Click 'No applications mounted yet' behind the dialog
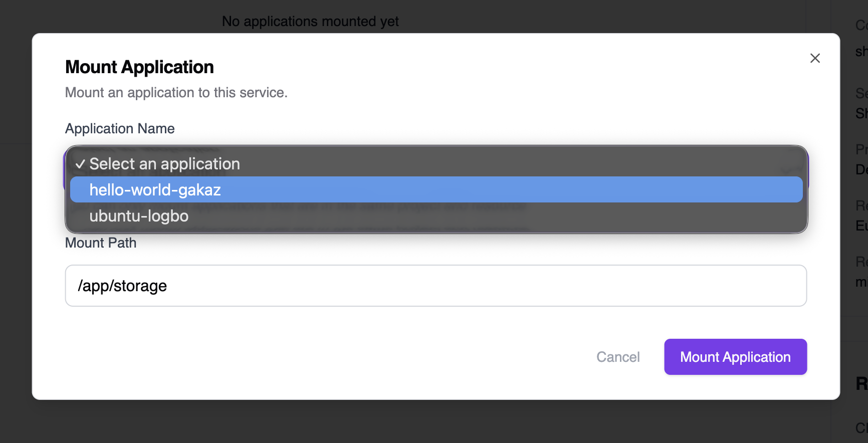The height and width of the screenshot is (443, 868). 310,22
